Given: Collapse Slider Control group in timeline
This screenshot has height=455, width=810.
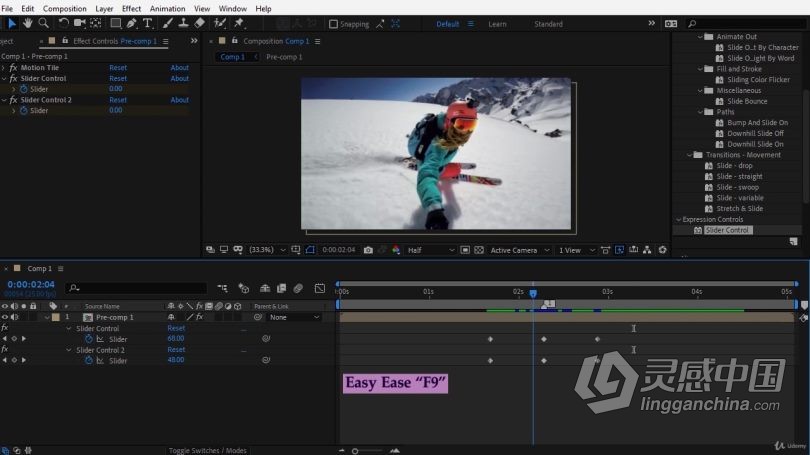Looking at the screenshot, I should click(x=69, y=328).
